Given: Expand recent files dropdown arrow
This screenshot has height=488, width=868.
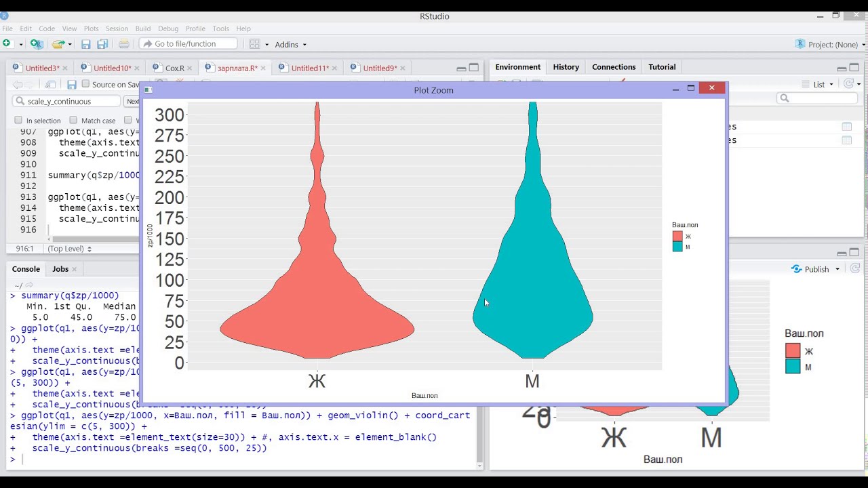Looking at the screenshot, I should (x=69, y=45).
